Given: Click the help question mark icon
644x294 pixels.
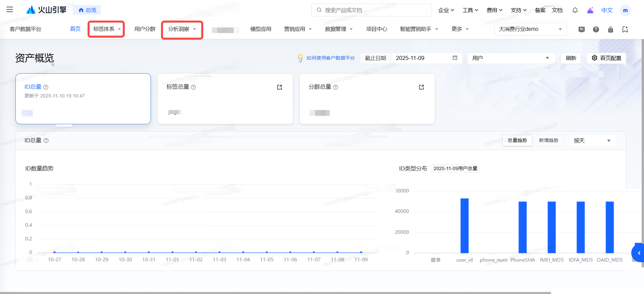Looking at the screenshot, I should point(596,29).
